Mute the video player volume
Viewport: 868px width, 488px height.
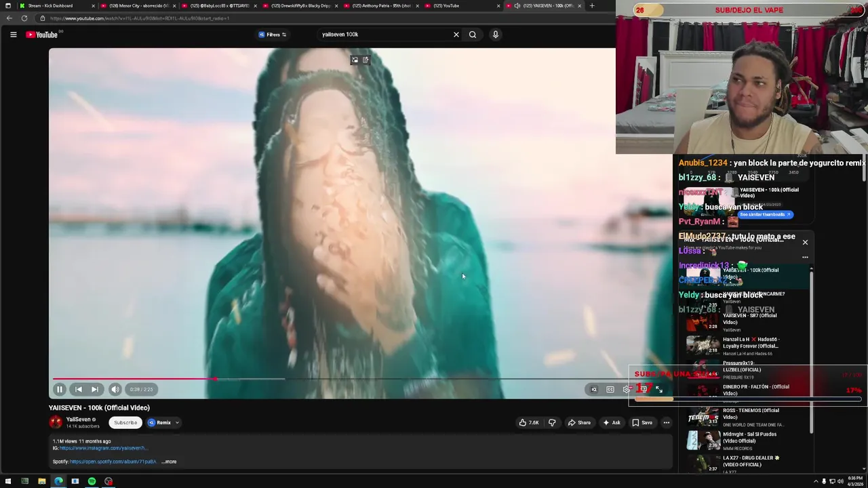coord(115,389)
